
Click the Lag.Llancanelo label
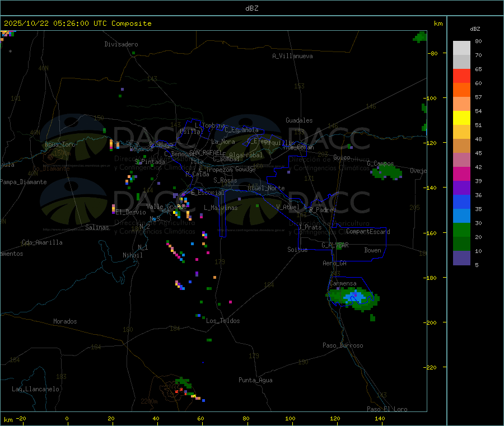pyautogui.click(x=35, y=389)
